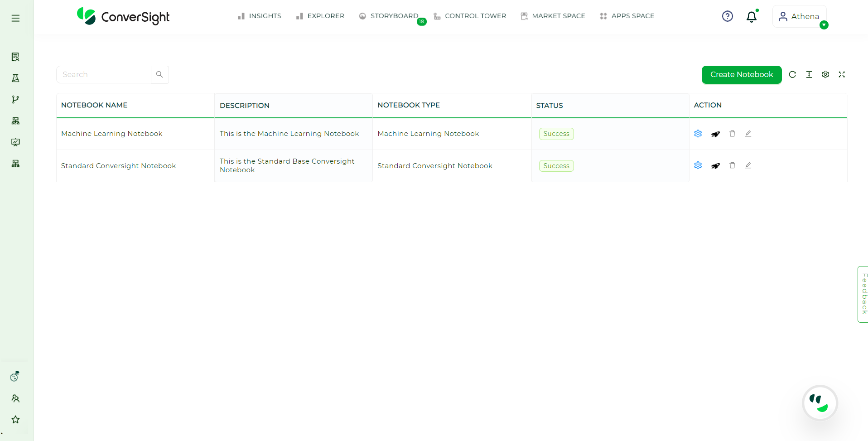The image size is (868, 441).
Task: Open the ConverSight chat assistant bubble
Action: [819, 403]
